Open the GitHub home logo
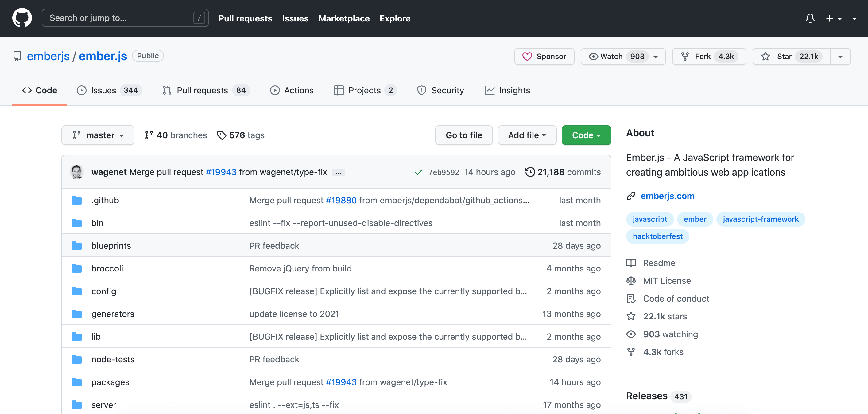This screenshot has height=414, width=868. click(22, 18)
